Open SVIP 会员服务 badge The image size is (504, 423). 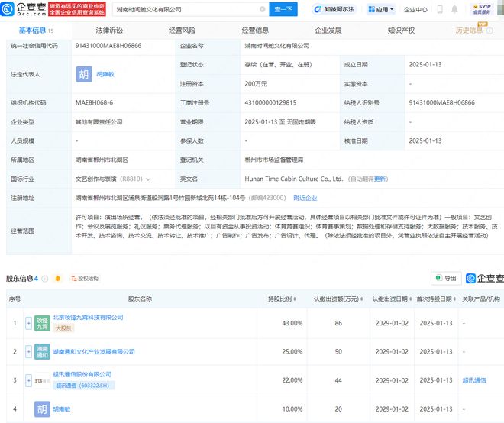pyautogui.click(x=482, y=9)
